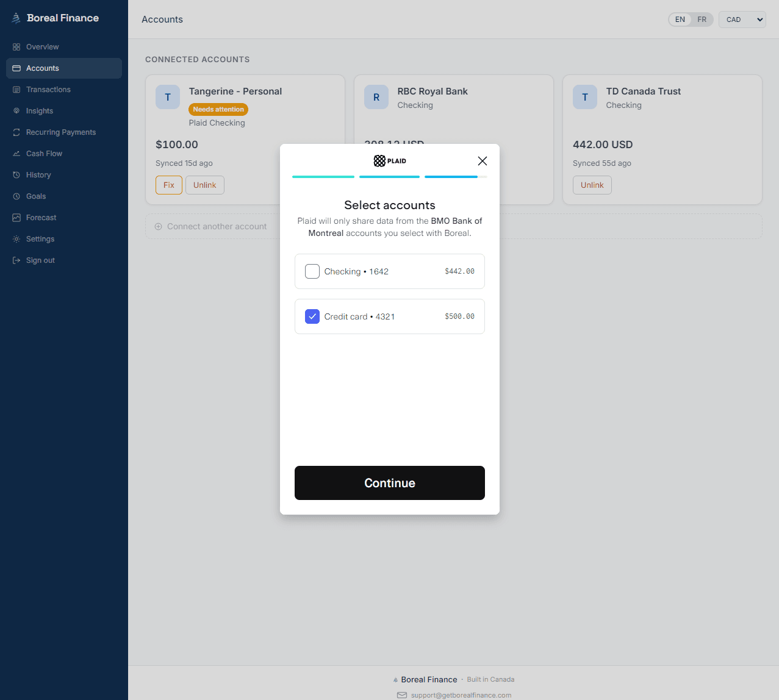This screenshot has width=779, height=700.
Task: Click the $100.00 Tangerine balance
Action: (x=177, y=145)
